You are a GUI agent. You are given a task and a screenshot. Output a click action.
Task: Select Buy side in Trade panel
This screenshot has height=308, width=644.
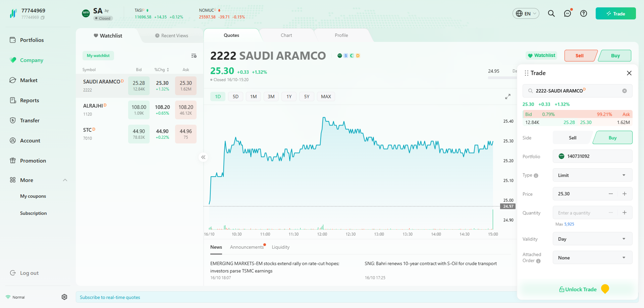pos(612,138)
